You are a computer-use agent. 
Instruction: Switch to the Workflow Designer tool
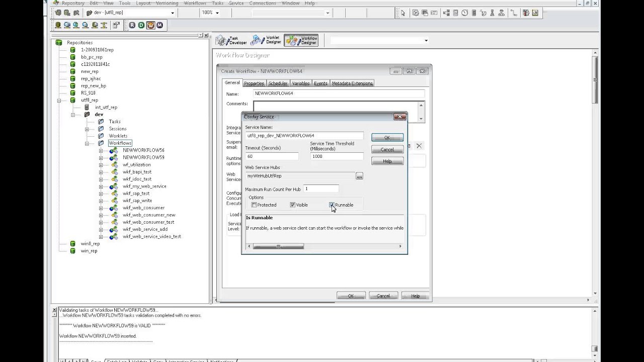click(x=301, y=40)
